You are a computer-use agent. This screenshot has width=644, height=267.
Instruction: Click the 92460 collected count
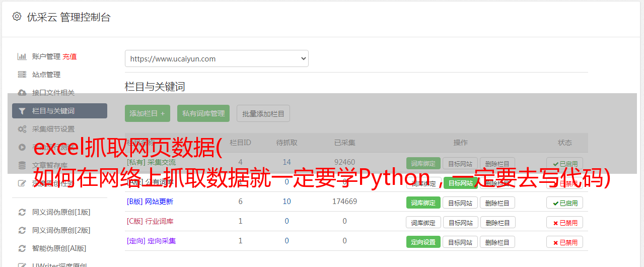tap(344, 162)
